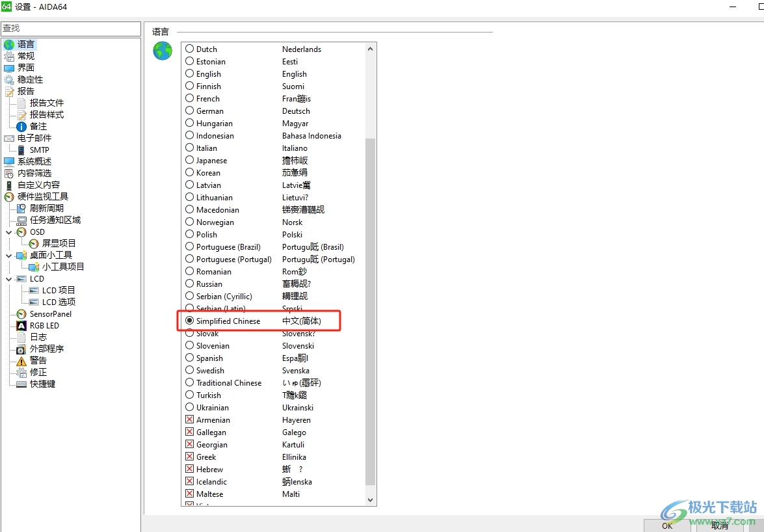Click the SMTP server icon
Viewport: 764px width, 532px height.
(x=21, y=150)
